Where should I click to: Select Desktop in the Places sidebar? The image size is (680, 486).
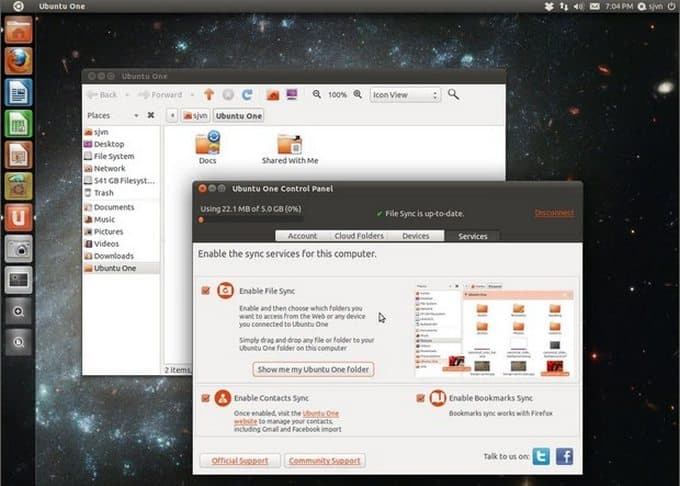(x=109, y=144)
